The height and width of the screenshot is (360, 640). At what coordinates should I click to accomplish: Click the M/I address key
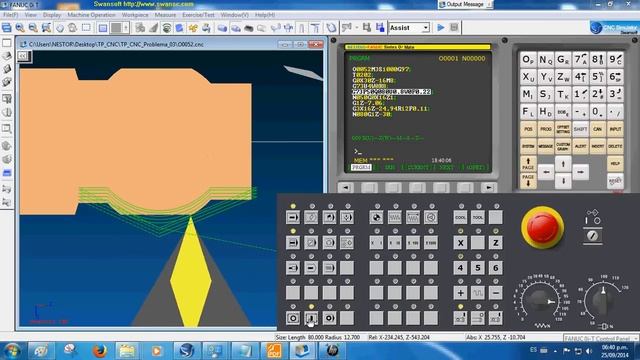pos(528,94)
